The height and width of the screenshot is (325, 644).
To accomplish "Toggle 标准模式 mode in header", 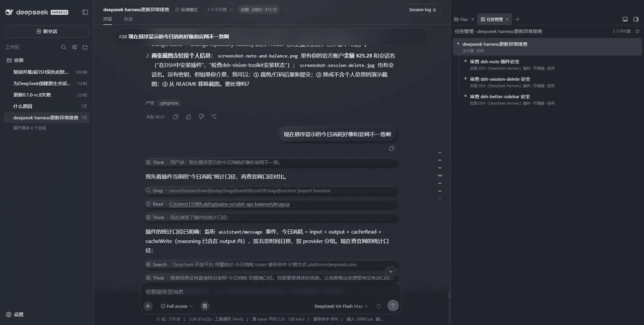I will coord(186,10).
